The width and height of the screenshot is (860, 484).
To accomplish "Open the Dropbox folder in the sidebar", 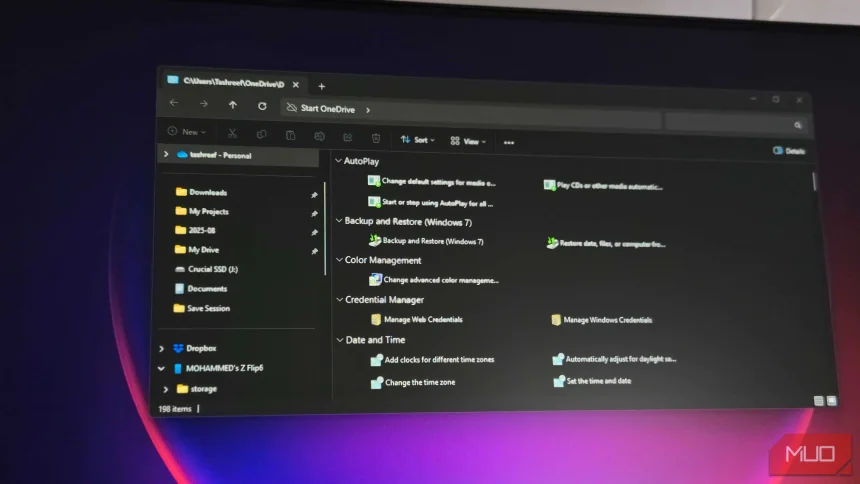I will pyautogui.click(x=200, y=348).
